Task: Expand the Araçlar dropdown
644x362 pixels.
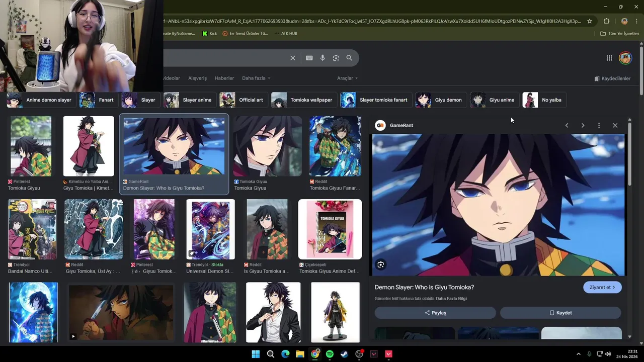Action: pos(347,78)
